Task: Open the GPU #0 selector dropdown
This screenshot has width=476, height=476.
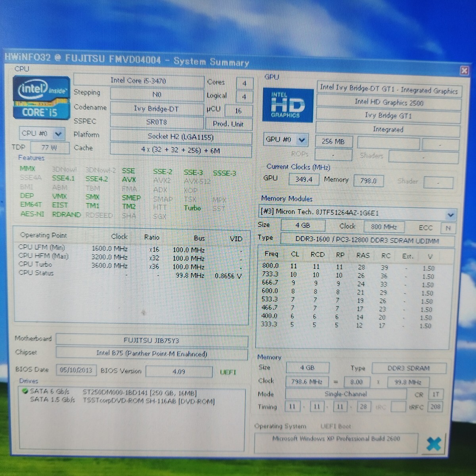Action: point(286,140)
